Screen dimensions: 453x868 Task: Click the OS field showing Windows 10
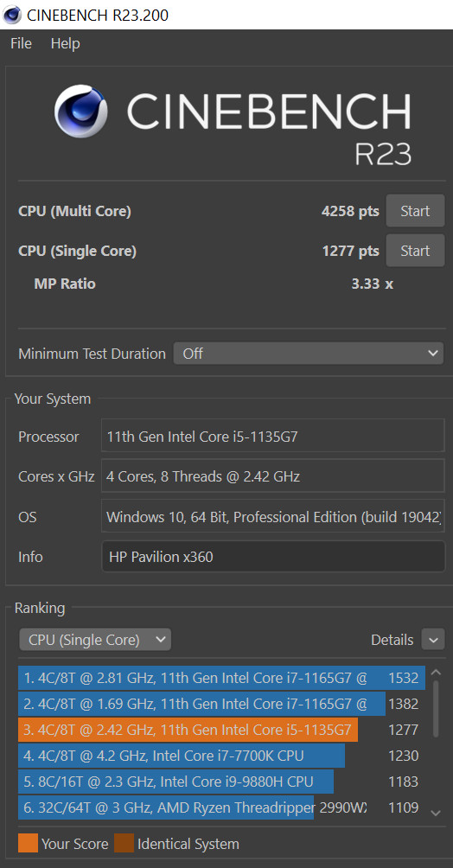(x=273, y=517)
